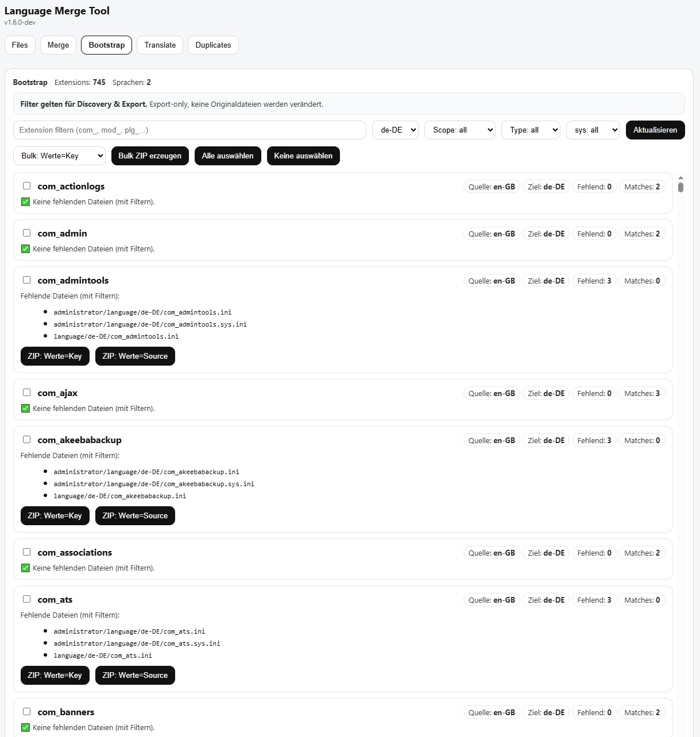700x737 pixels.
Task: Go to the Translate tab
Action: (x=160, y=45)
